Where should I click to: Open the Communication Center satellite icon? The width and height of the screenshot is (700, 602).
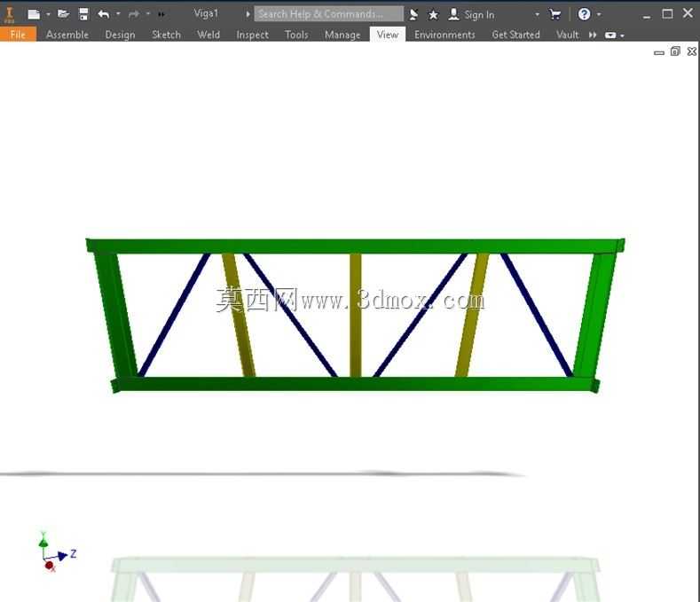[x=413, y=14]
